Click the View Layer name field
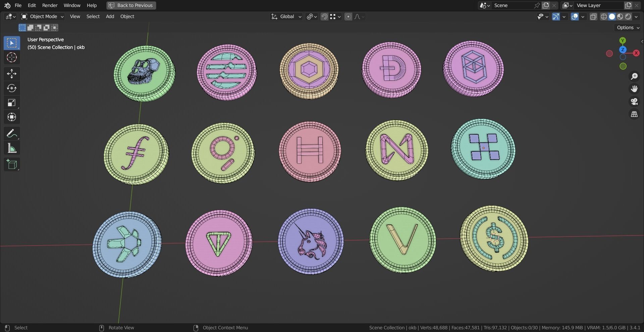 point(599,5)
